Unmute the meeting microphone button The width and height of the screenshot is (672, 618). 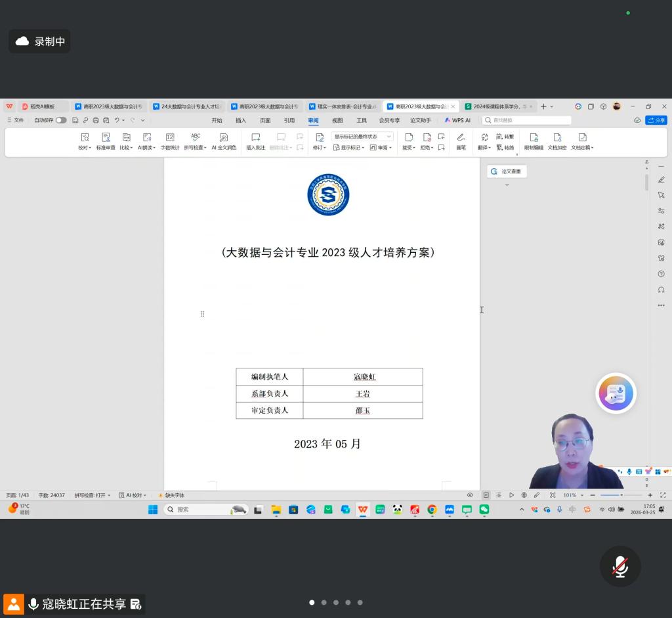[x=619, y=566]
